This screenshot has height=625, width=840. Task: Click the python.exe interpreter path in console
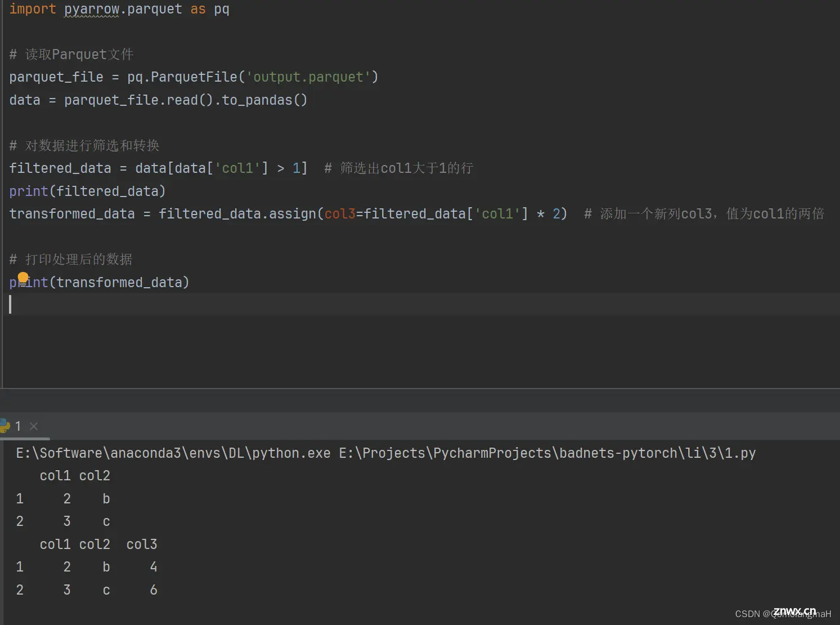click(173, 453)
